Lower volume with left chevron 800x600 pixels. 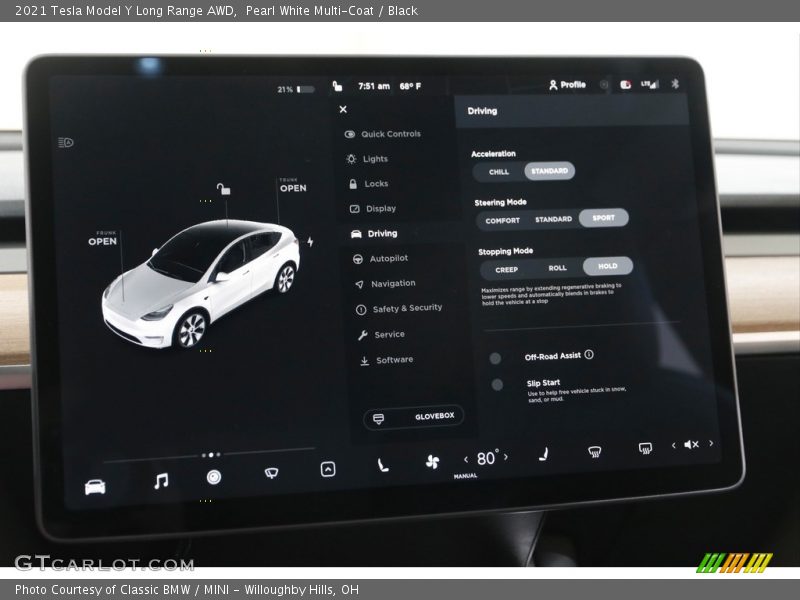point(674,445)
